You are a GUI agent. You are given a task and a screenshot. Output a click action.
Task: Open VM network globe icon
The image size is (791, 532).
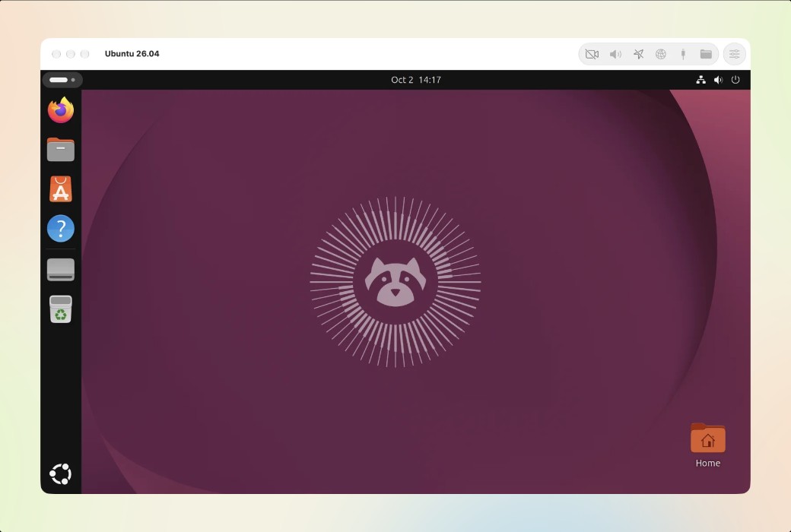[661, 54]
